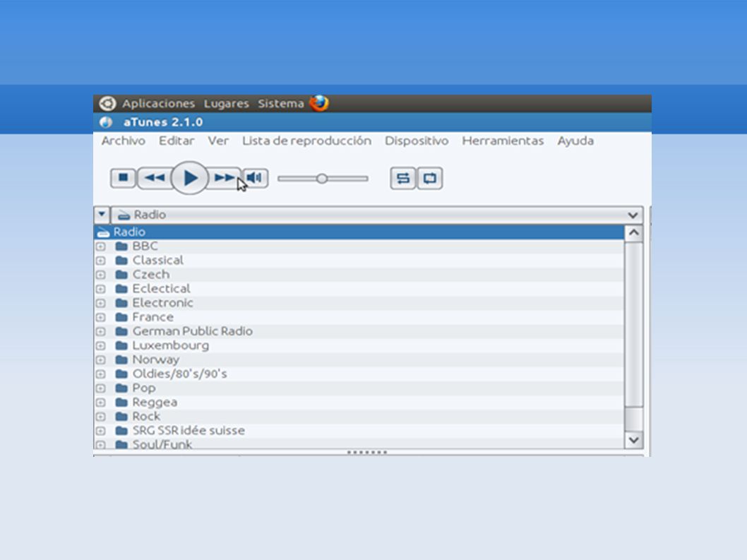
Task: Open the Editar menu
Action: [177, 141]
